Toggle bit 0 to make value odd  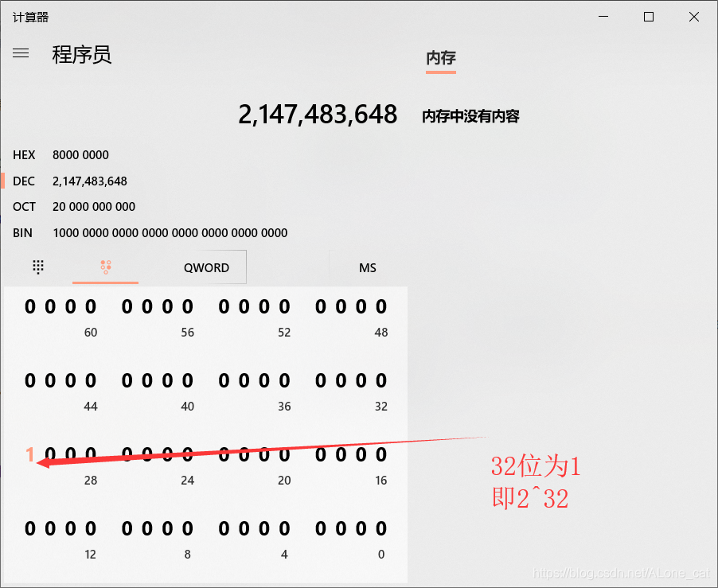coord(382,528)
